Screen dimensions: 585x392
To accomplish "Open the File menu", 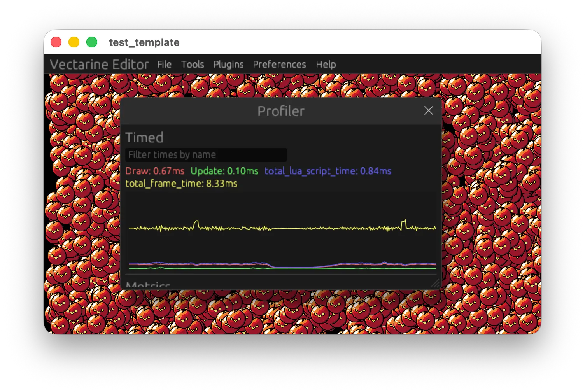I will 164,65.
